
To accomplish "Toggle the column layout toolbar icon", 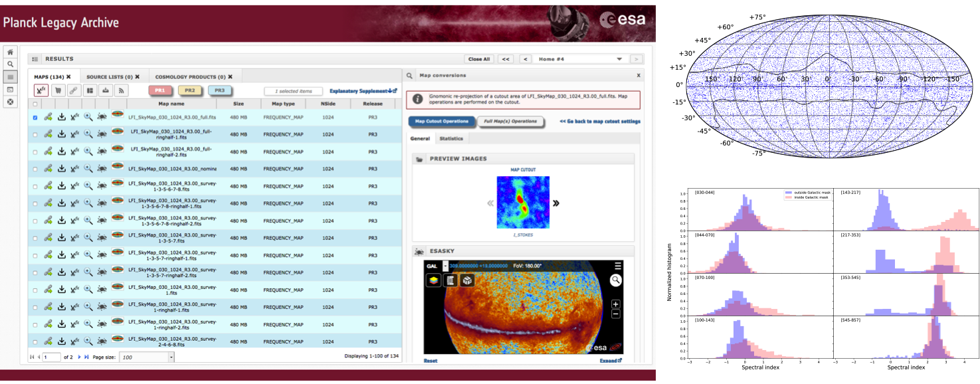I will pyautogui.click(x=90, y=90).
